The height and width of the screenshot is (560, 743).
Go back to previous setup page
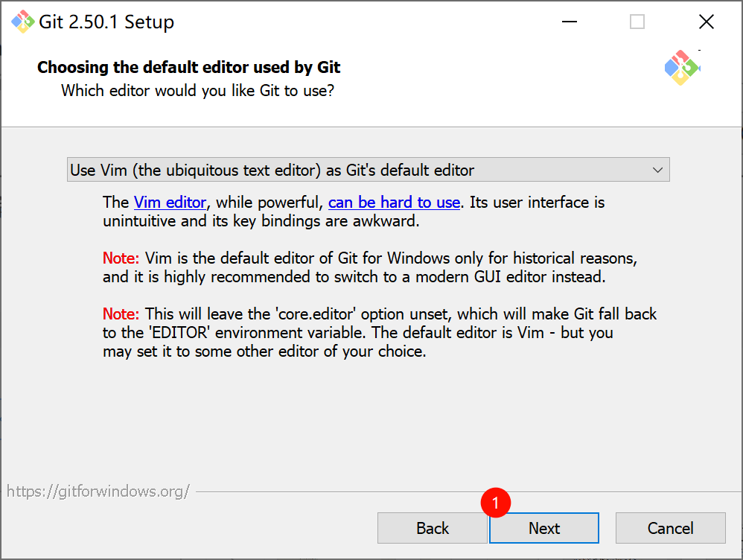(432, 528)
